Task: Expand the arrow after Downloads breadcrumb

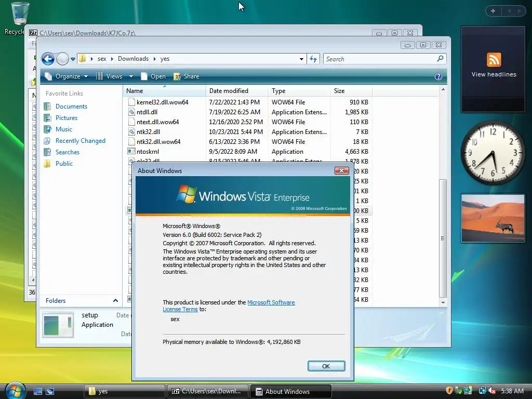Action: click(155, 59)
